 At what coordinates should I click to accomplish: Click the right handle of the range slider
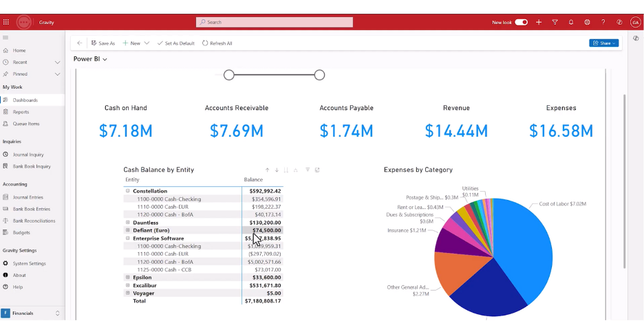pos(319,75)
